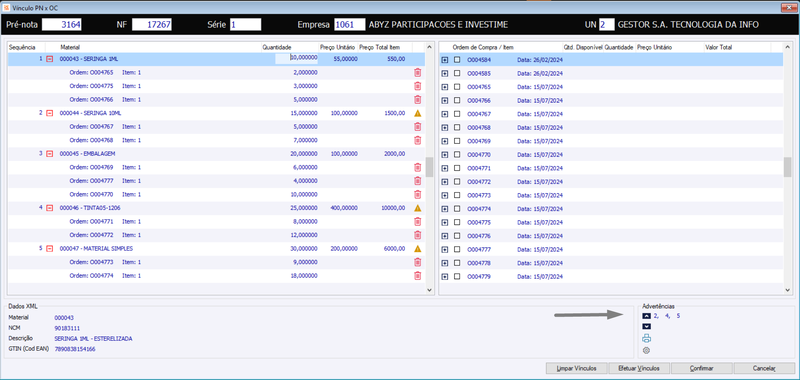Image resolution: width=800 pixels, height=380 pixels.
Task: Delete link to order O004771
Action: coord(417,221)
